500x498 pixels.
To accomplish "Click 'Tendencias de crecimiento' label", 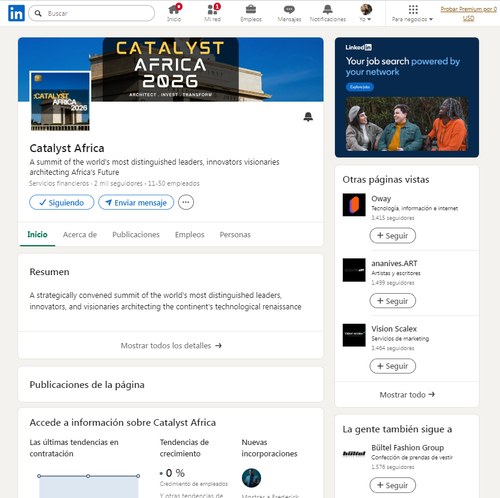I will pyautogui.click(x=184, y=448).
